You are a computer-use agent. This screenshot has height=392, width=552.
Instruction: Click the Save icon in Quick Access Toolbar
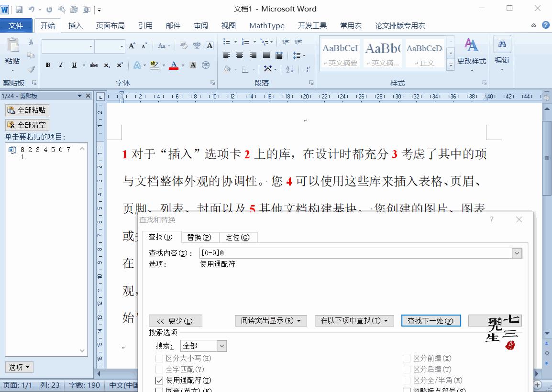pos(19,9)
